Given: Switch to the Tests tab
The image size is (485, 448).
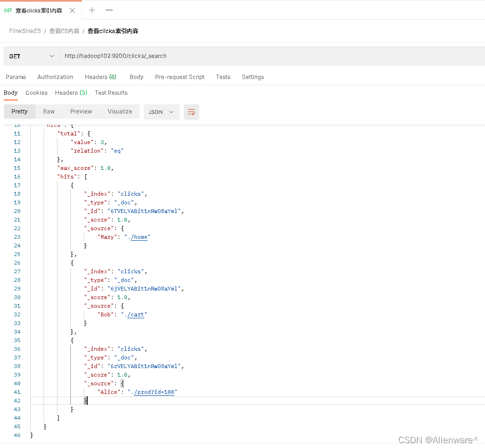Looking at the screenshot, I should [x=223, y=77].
